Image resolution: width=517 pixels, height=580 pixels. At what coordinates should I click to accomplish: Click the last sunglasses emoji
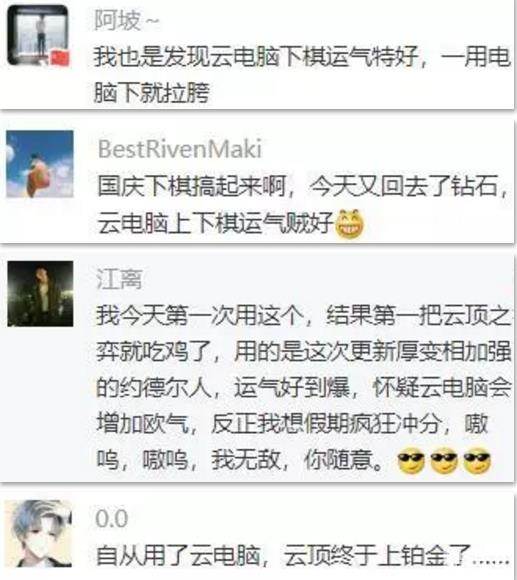(477, 461)
